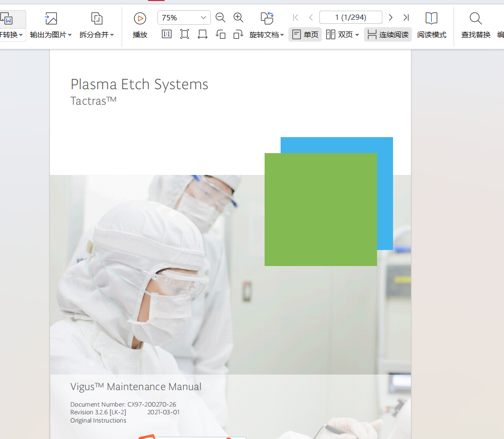504x439 pixels.
Task: Toggle Continuous Reading (连续阅读) mode
Action: (x=388, y=34)
